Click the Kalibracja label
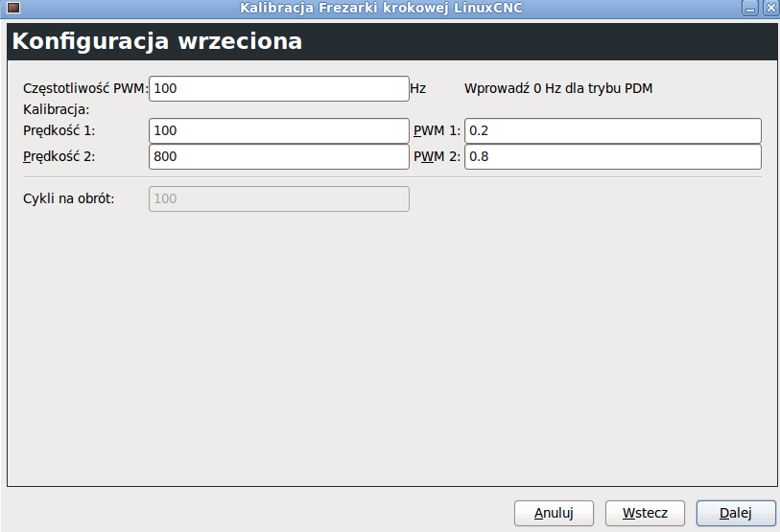 coord(57,109)
